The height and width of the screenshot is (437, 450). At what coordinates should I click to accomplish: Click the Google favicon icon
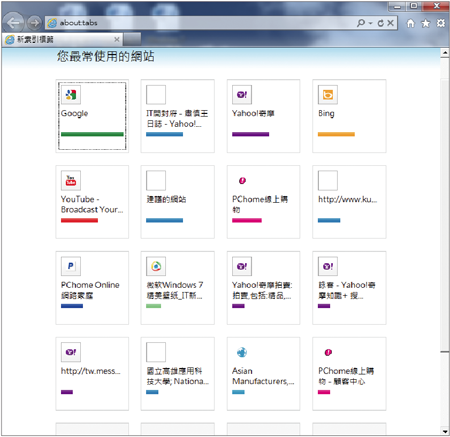tap(71, 95)
